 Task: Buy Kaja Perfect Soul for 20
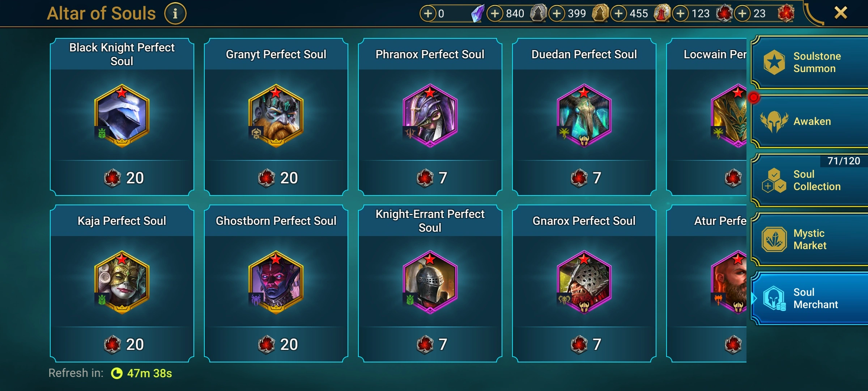click(122, 344)
